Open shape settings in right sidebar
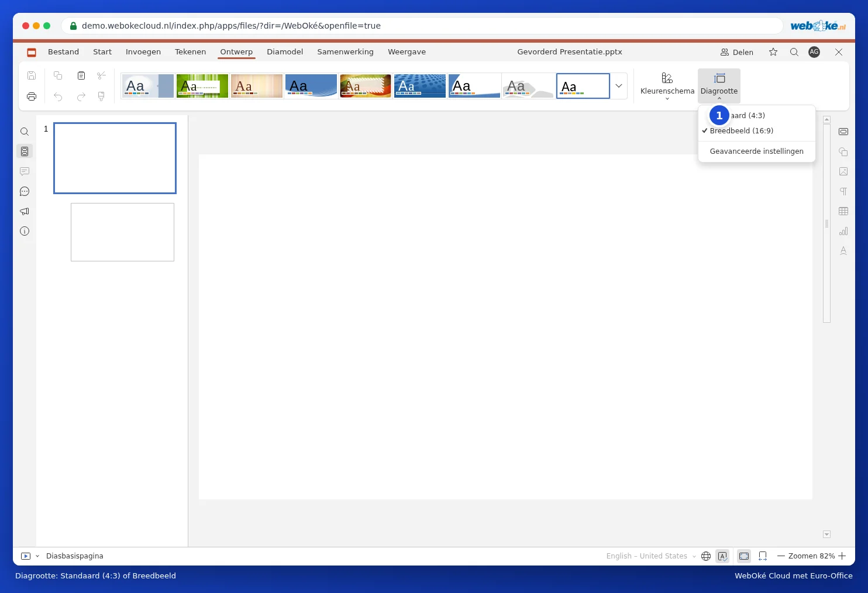 coord(843,151)
